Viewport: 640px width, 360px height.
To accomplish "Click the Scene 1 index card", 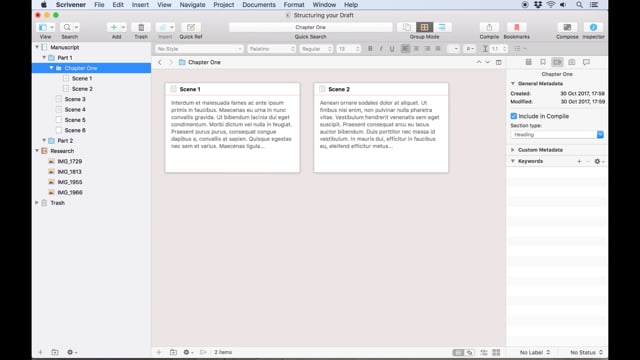I will (232, 128).
